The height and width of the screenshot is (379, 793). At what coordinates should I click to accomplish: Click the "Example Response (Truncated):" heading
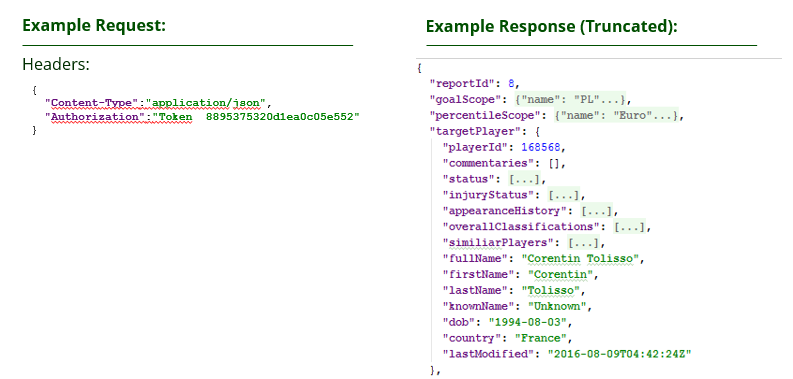pyautogui.click(x=551, y=26)
